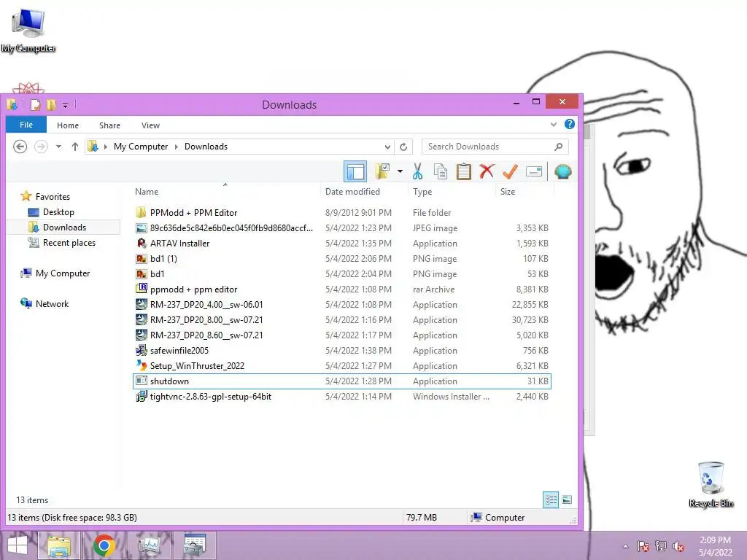Select Recent places in navigation pane

pos(69,242)
